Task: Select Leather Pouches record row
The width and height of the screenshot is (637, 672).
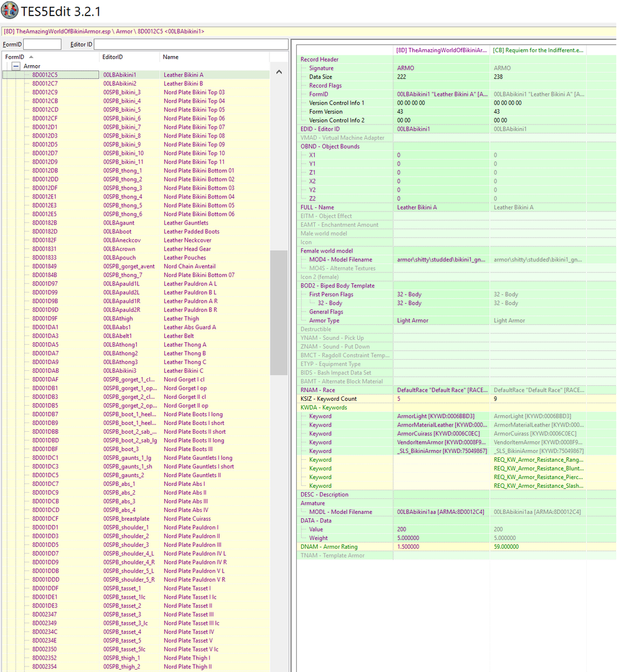Action: click(x=136, y=258)
